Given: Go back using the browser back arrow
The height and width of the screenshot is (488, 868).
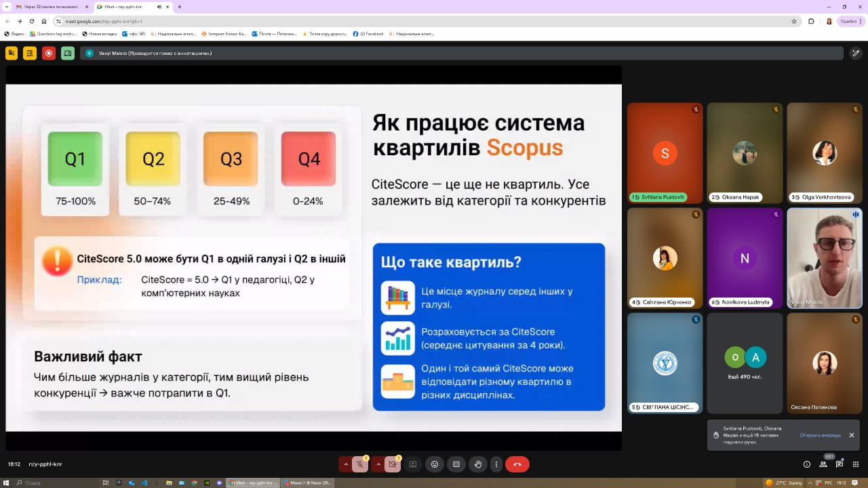Looking at the screenshot, I should [7, 21].
